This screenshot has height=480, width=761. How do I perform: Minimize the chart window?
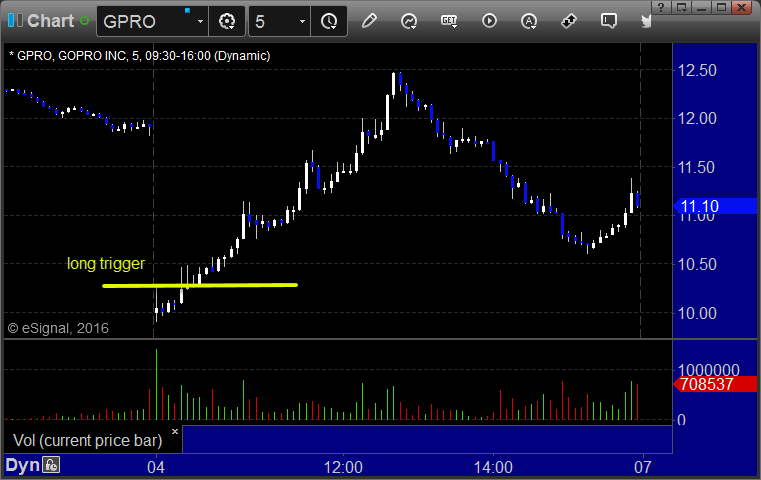tap(701, 7)
